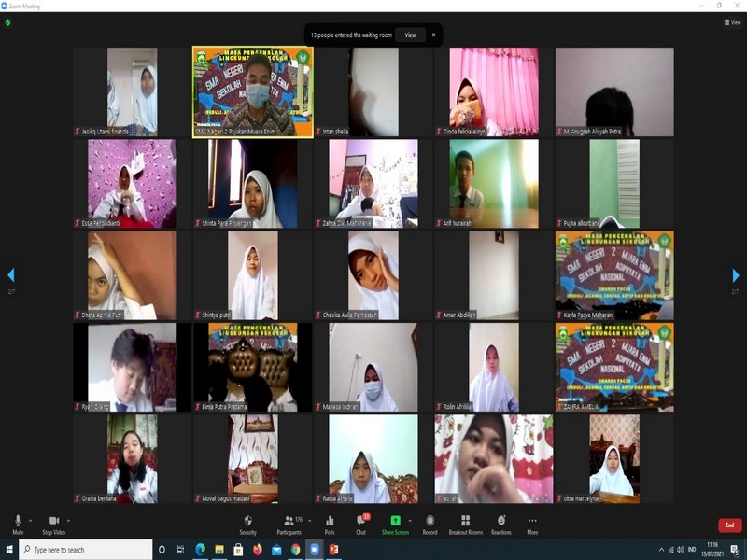Go to next page of participants
747x560 pixels.
[x=735, y=275]
